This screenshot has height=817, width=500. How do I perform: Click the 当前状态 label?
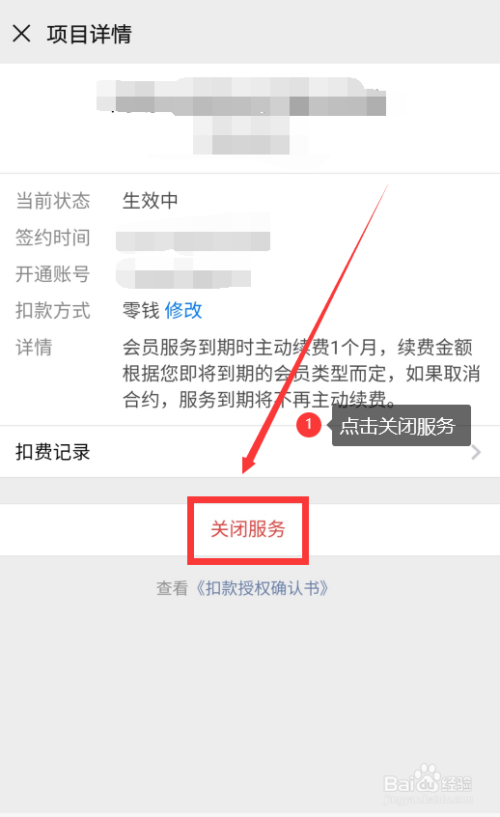(53, 201)
